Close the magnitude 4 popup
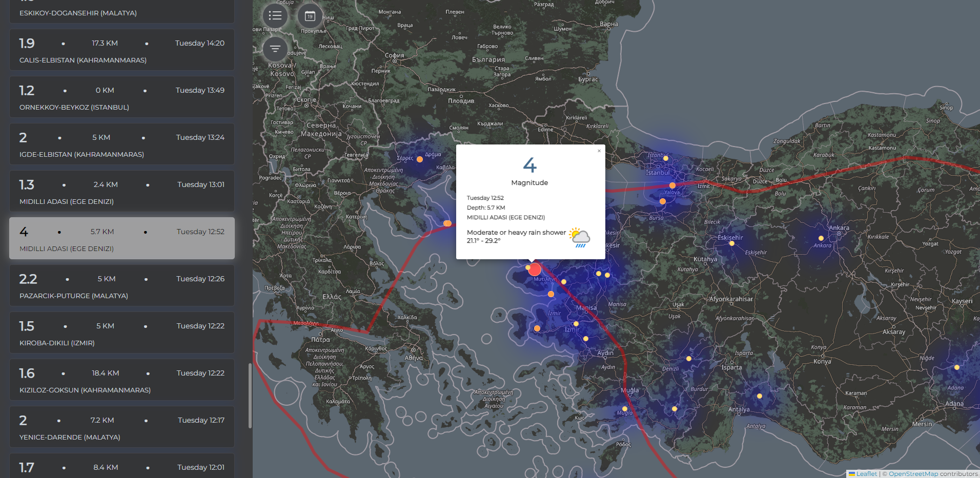The width and height of the screenshot is (980, 478). click(x=599, y=151)
